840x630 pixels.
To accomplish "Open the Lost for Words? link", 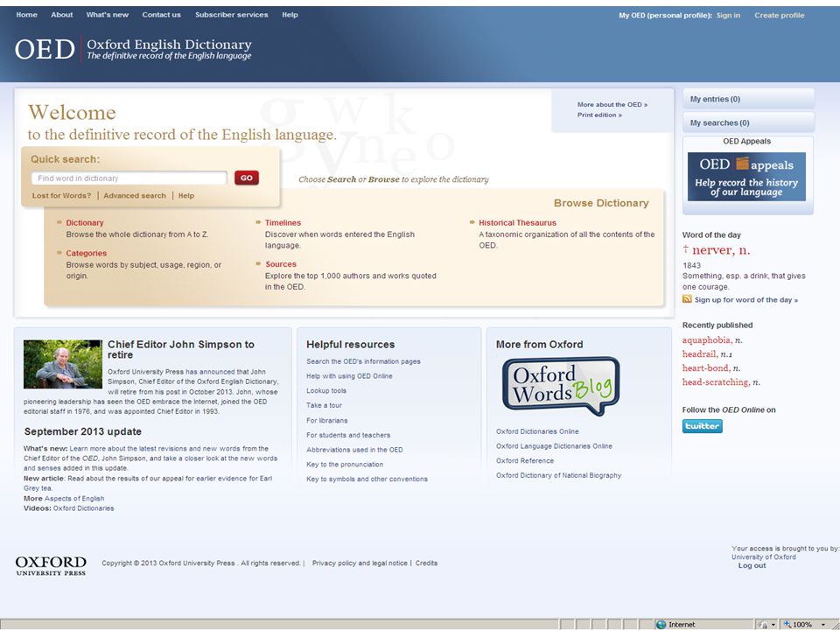I will click(61, 195).
